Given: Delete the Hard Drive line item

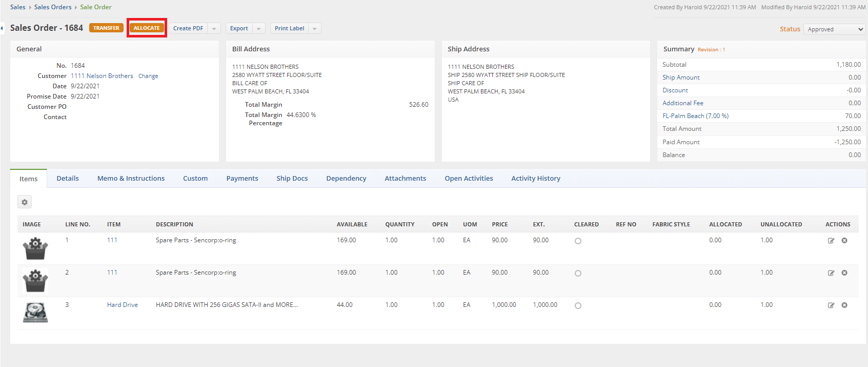Looking at the screenshot, I should (x=844, y=305).
